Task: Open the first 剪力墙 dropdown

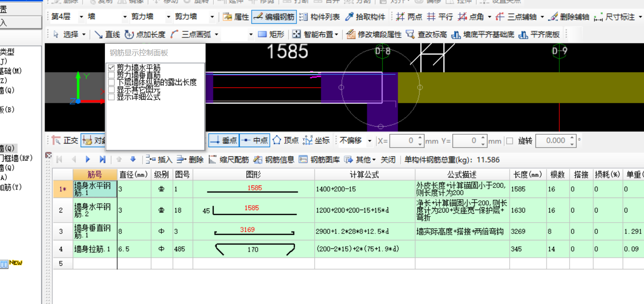Action: [168, 17]
